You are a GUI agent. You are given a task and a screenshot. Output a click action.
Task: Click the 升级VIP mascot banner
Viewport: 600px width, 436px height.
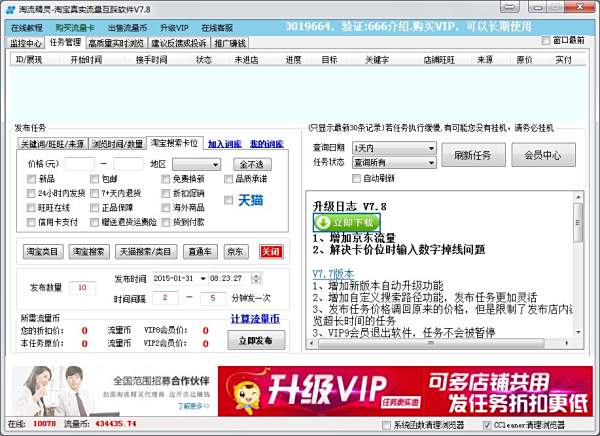click(x=405, y=391)
